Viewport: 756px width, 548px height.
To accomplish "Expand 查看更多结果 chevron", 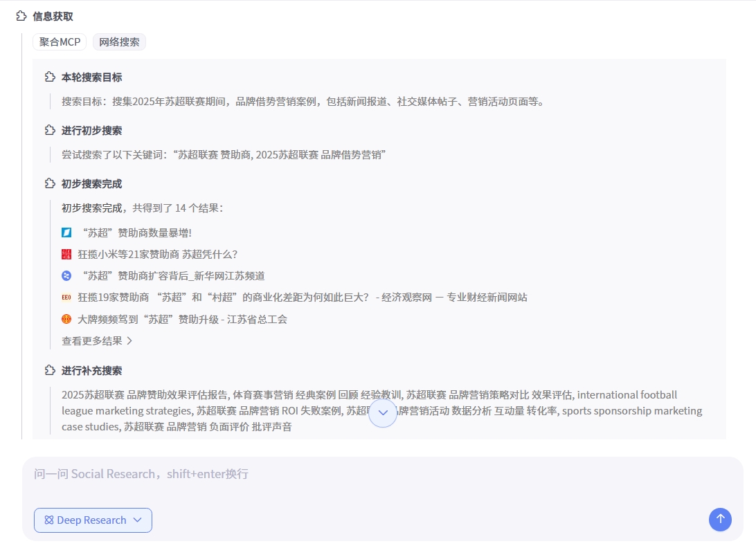I will [x=129, y=340].
